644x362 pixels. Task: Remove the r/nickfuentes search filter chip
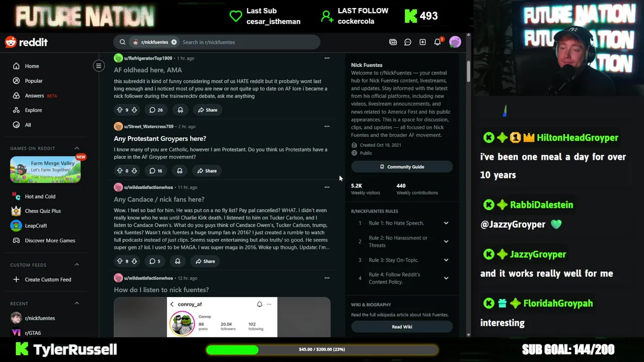(174, 42)
